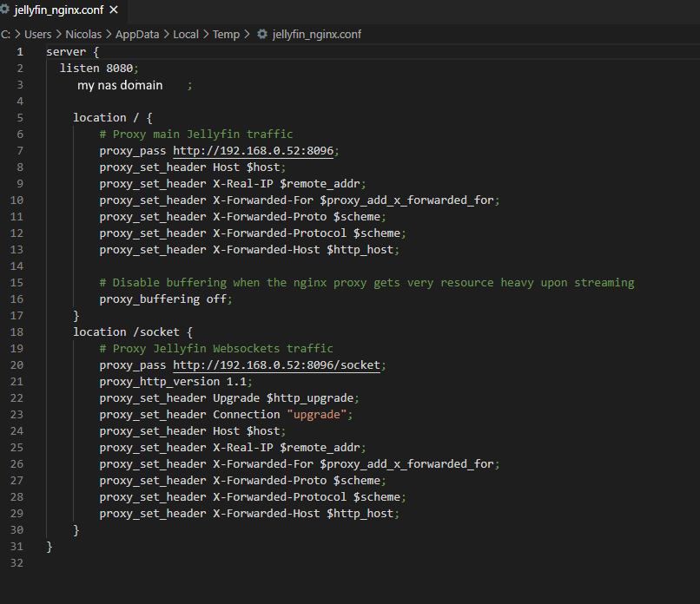
Task: Click 'proxy_buffering off' text
Action: click(x=163, y=299)
